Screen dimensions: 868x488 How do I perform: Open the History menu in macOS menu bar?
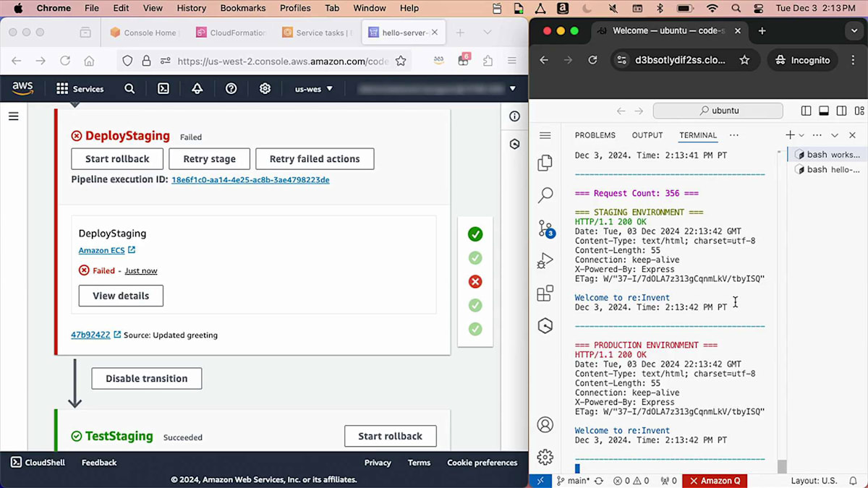pos(191,8)
